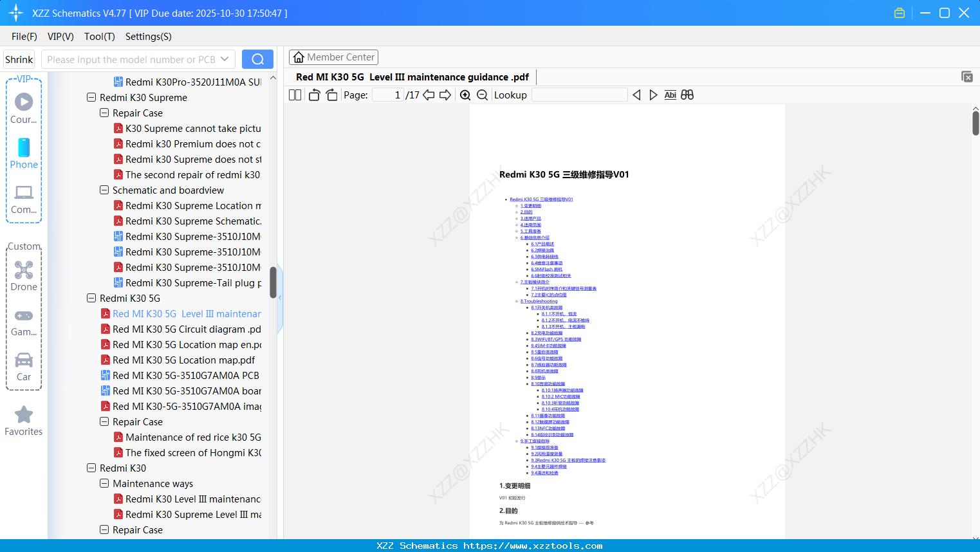
Task: Go to previous page arrow
Action: coord(429,95)
